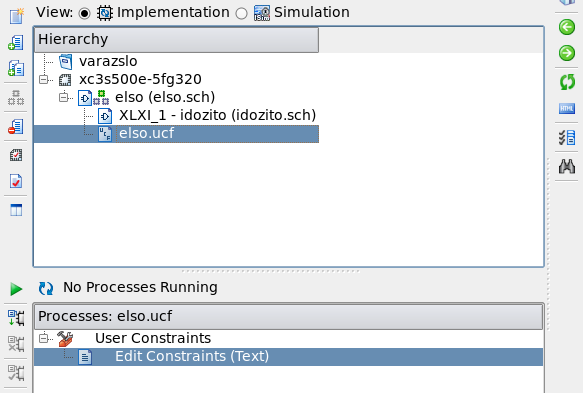Collapse the User Constraints process group

click(x=44, y=338)
